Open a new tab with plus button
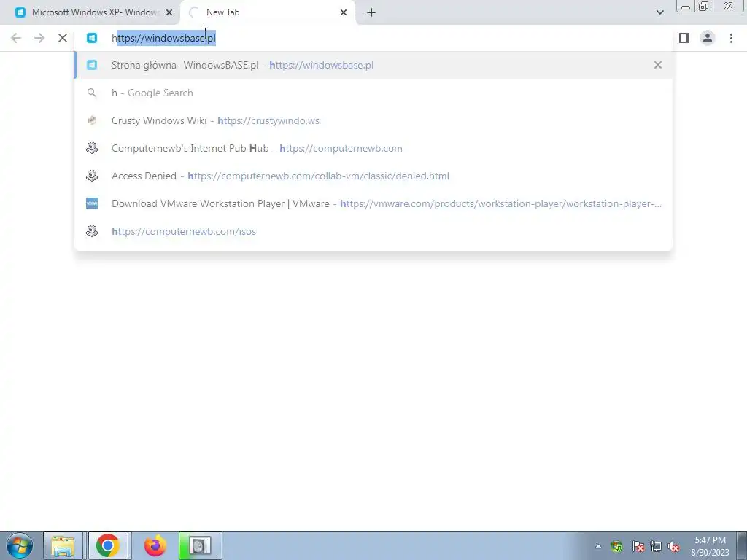Screen dimensions: 747x560 coord(371,12)
